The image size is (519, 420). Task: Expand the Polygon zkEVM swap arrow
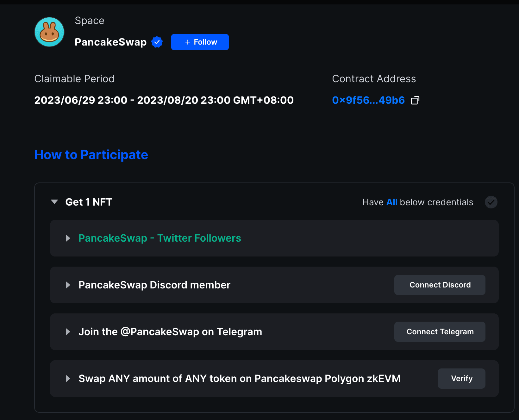click(68, 379)
